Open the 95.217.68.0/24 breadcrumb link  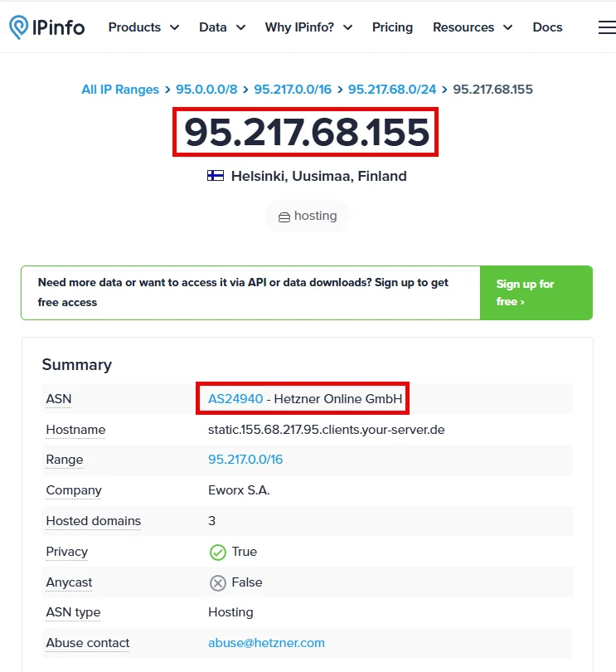[x=392, y=89]
